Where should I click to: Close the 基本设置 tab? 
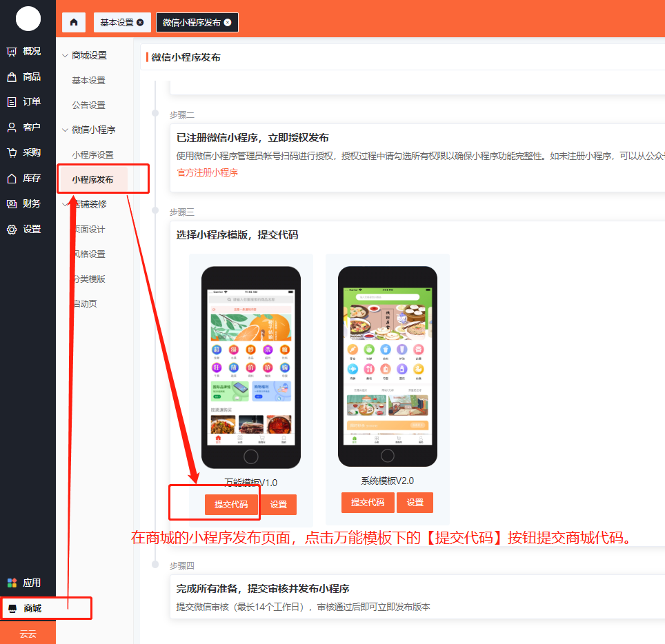coord(141,22)
